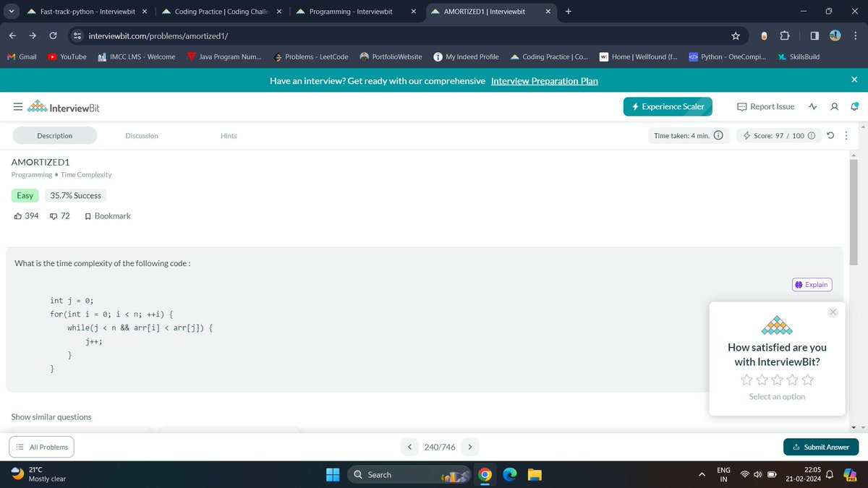
Task: Click Submit Answer
Action: (x=821, y=447)
